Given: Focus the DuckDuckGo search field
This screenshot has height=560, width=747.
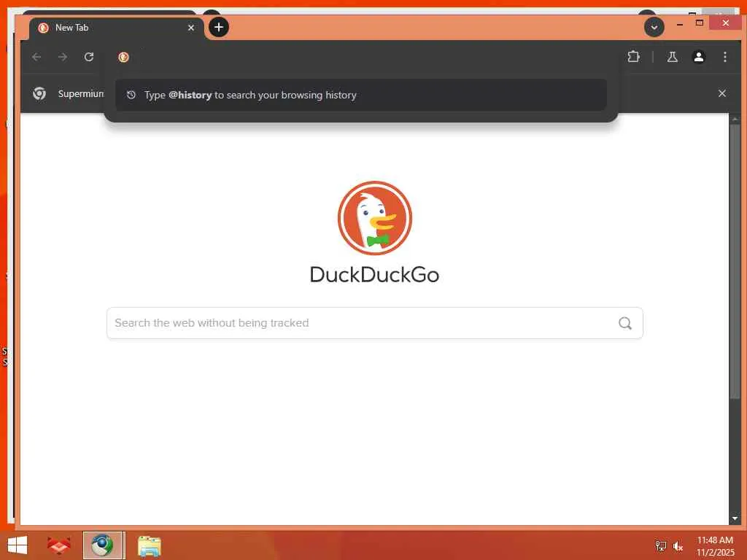Looking at the screenshot, I should [x=374, y=323].
